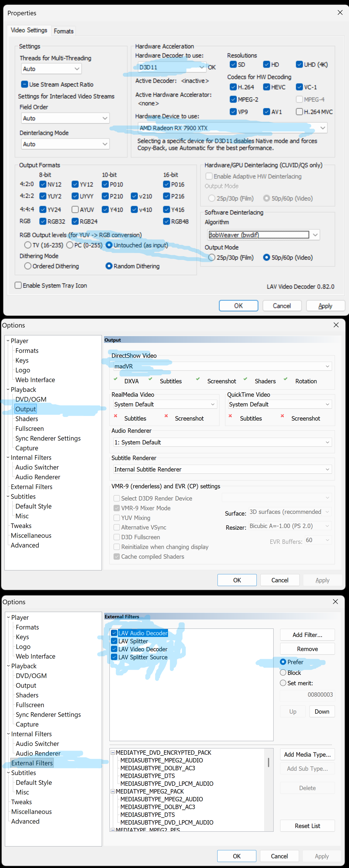Collapse MEDIATYPE_DVD_ENCRYPTED_PACK tree node
This screenshot has width=349, height=868.
tap(113, 752)
